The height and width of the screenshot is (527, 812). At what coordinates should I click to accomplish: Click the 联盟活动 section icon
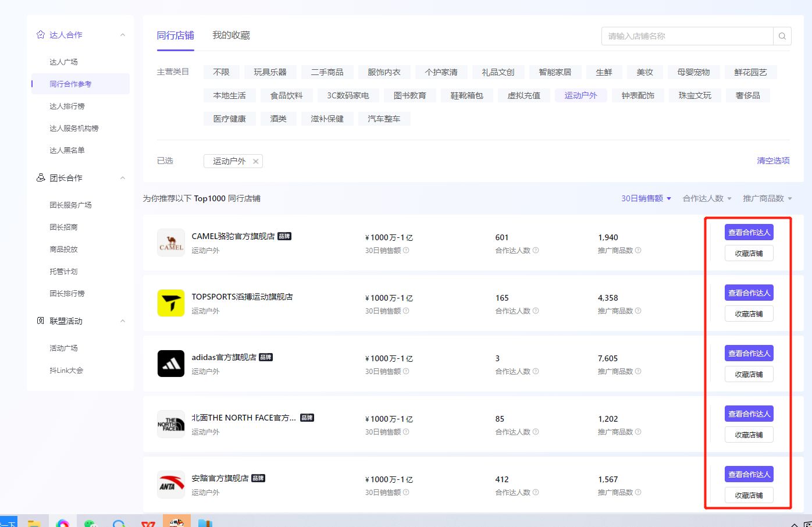coord(41,321)
